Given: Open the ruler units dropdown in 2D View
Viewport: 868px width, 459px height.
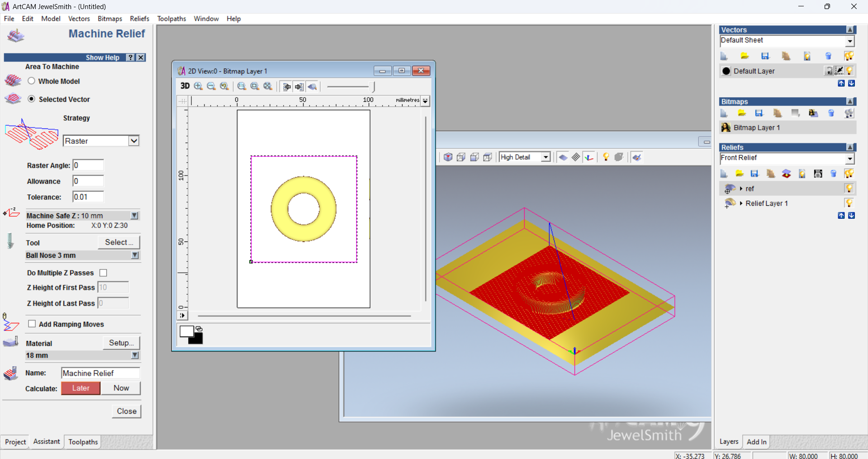Looking at the screenshot, I should [425, 101].
